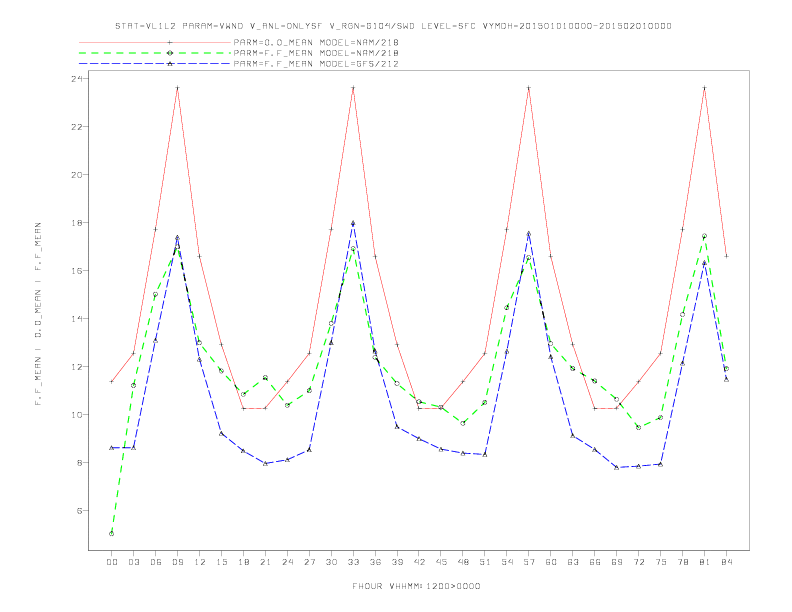Select legend entry PARM=O.O_MEAN MODEL=NAM/218
The image size is (792, 612).
click(x=316, y=42)
